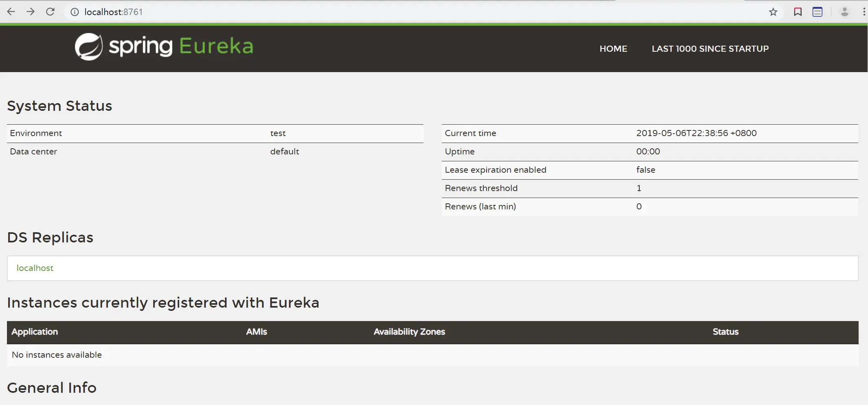Click the browser forward arrow
868x405 pixels.
[31, 12]
